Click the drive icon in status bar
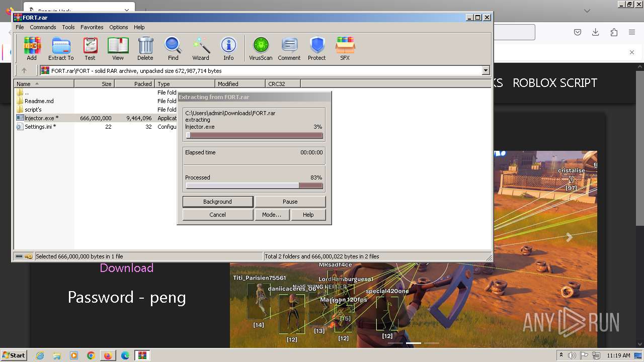 pyautogui.click(x=19, y=256)
